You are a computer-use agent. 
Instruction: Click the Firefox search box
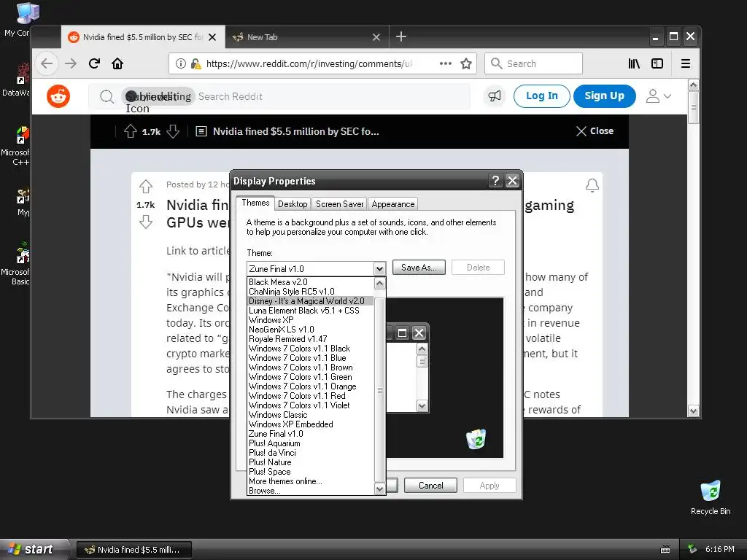(533, 63)
